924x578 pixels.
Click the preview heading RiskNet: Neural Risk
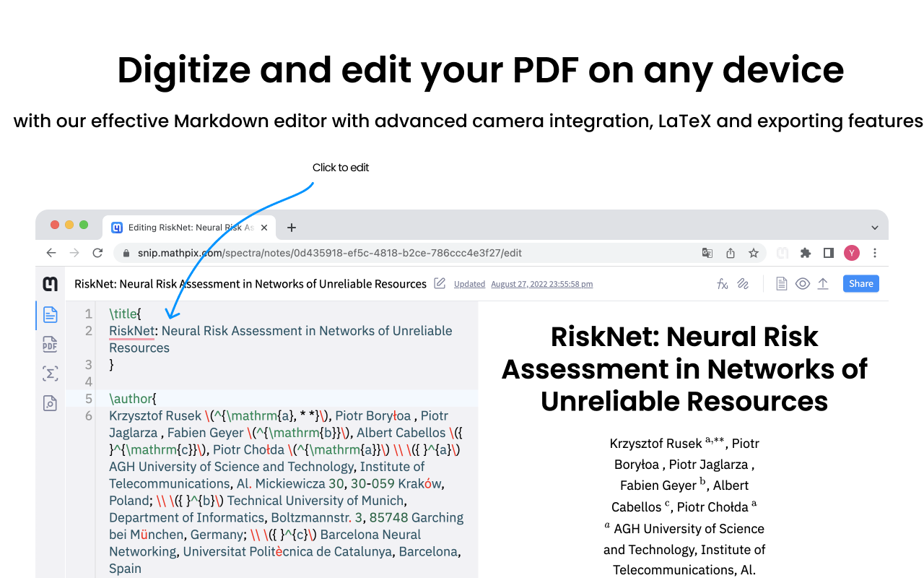tap(684, 337)
